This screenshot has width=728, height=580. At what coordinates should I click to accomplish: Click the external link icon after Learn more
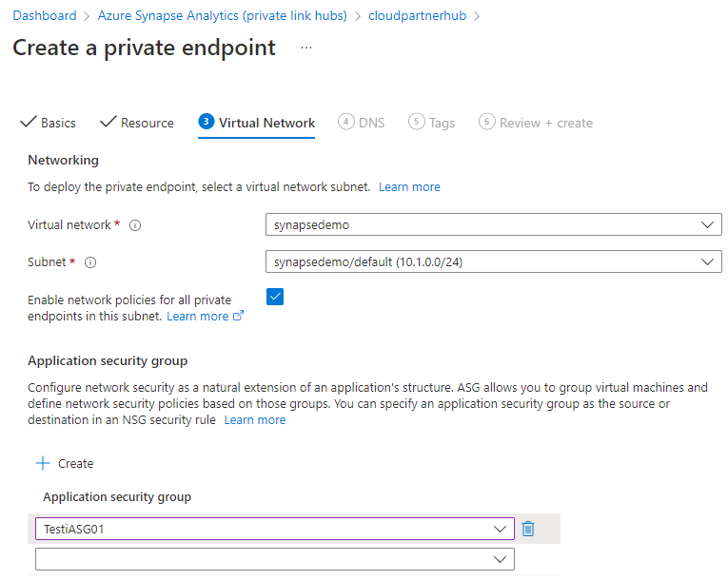click(x=239, y=317)
